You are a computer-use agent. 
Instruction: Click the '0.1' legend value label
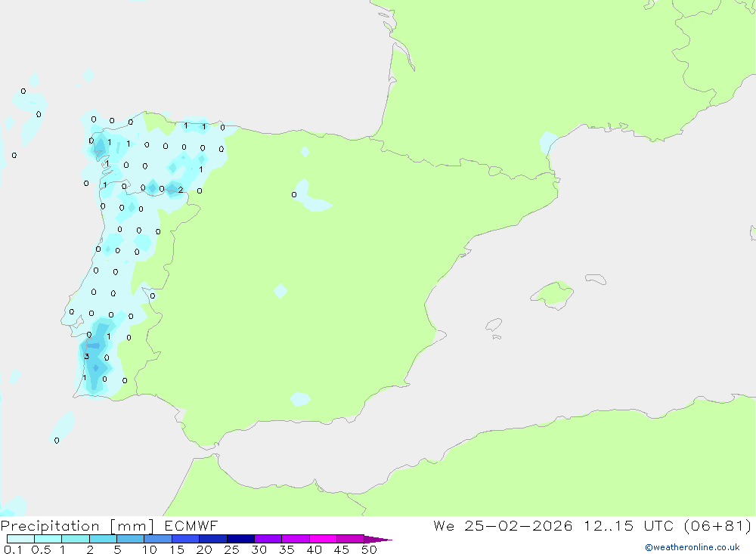[13, 549]
